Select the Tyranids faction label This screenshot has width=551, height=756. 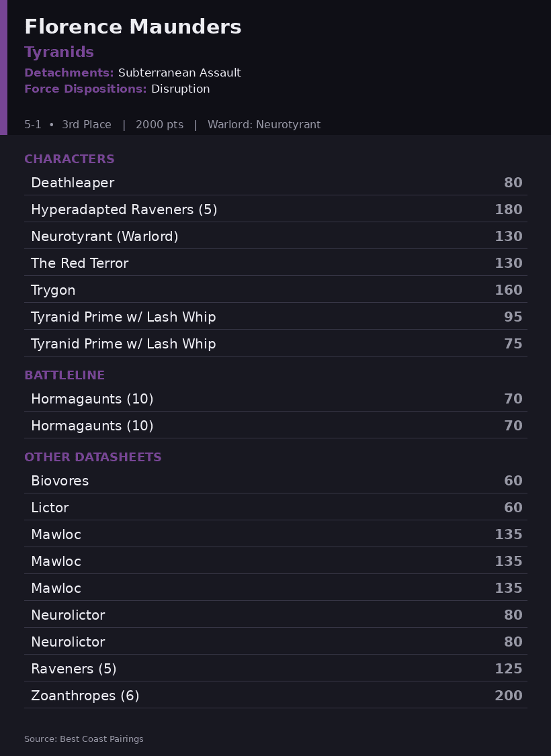click(59, 52)
